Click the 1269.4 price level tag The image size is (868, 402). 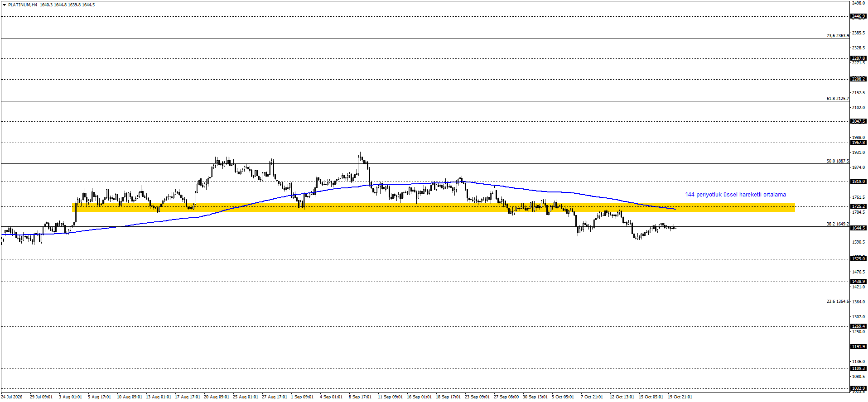point(858,326)
